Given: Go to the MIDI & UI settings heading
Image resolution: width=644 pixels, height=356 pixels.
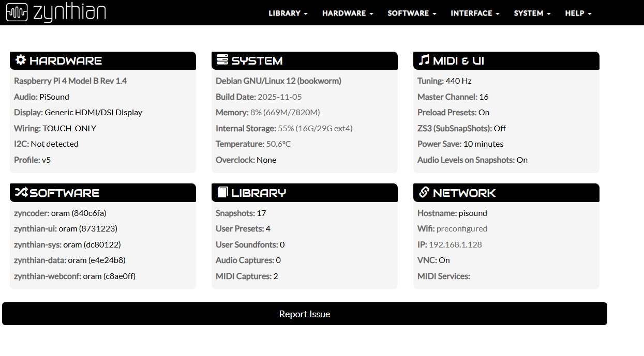Looking at the screenshot, I should tap(458, 61).
